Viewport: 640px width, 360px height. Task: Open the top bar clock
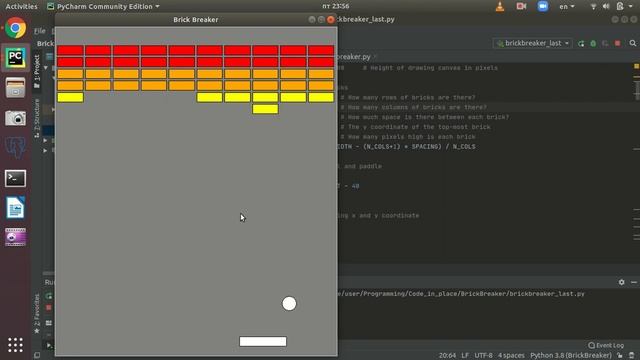point(336,6)
